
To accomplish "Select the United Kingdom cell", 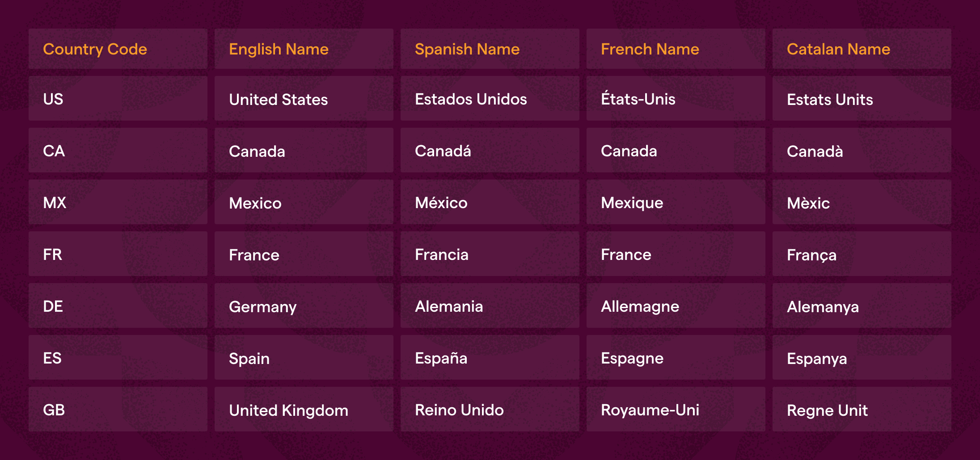I will pos(304,409).
